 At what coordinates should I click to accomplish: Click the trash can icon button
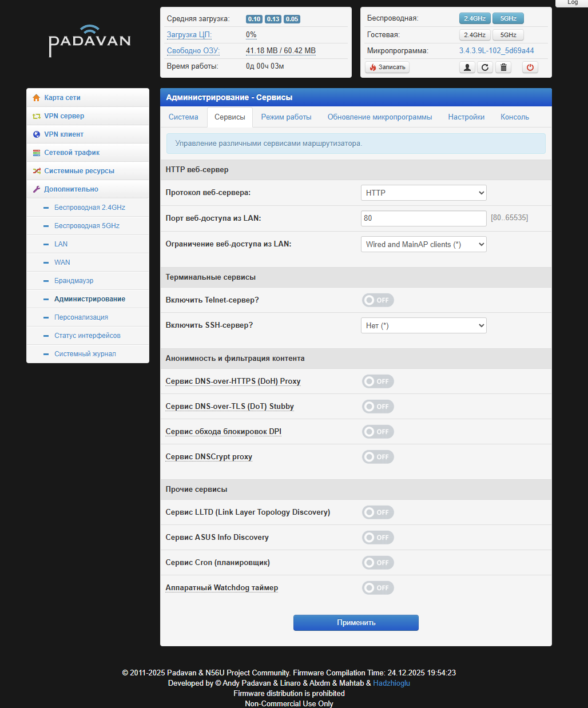click(503, 67)
